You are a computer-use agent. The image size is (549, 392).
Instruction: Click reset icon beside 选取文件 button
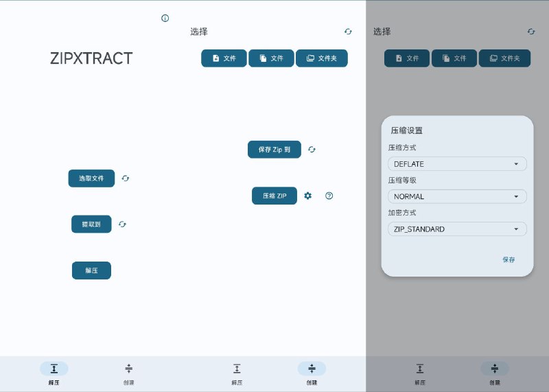coord(126,178)
